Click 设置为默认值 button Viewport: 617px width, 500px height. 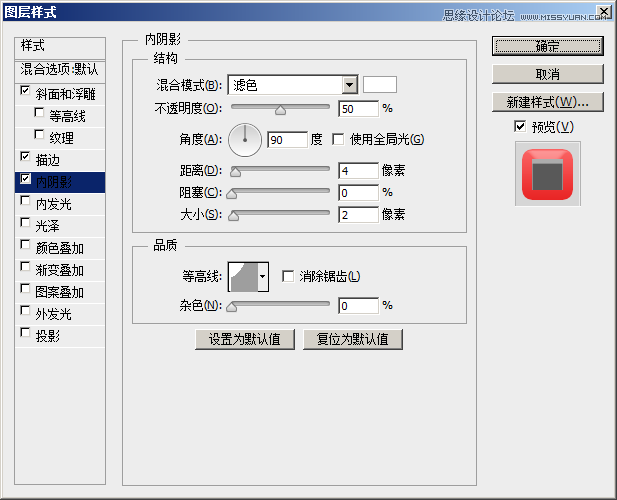coord(245,339)
